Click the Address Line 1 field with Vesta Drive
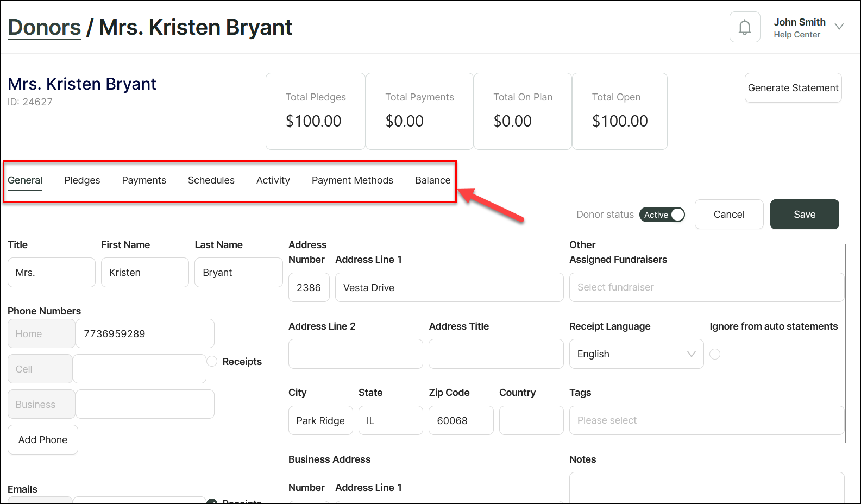 (449, 288)
